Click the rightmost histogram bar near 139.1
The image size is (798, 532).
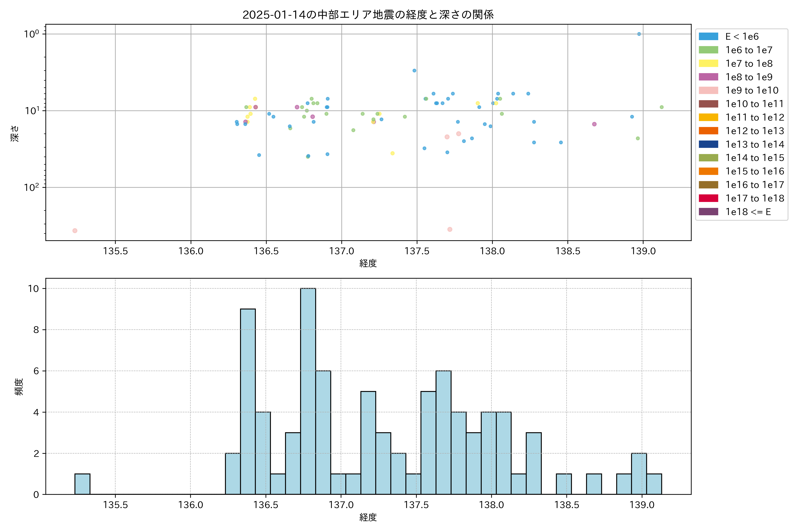tap(654, 484)
